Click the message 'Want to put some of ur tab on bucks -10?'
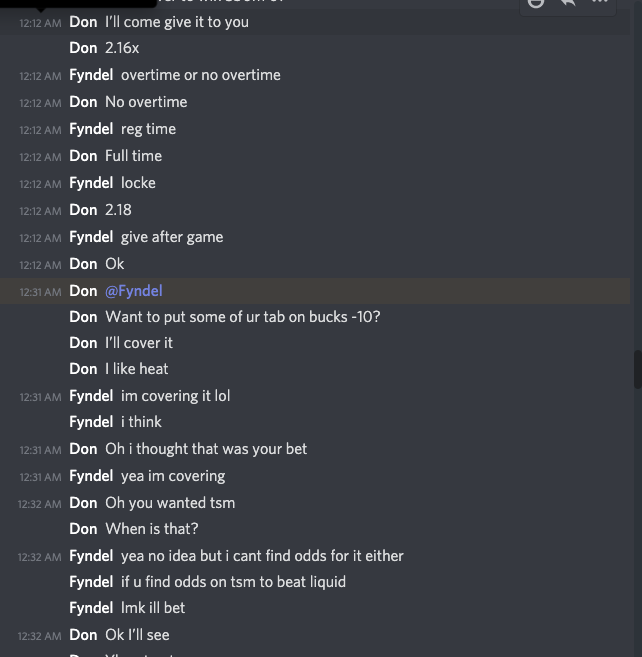Screen dimensions: 642x657 243,317
